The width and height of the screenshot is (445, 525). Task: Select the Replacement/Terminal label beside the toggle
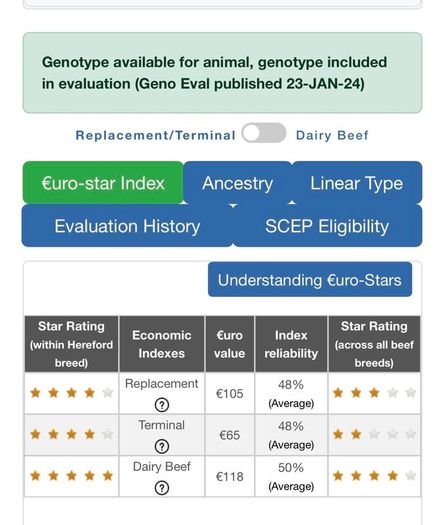coord(156,135)
